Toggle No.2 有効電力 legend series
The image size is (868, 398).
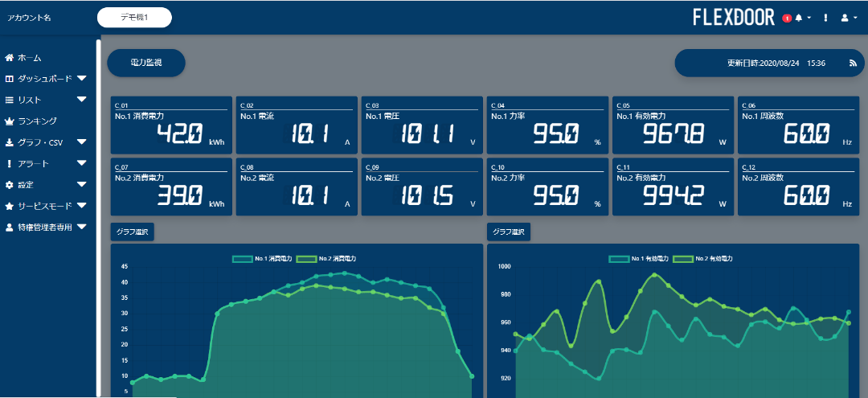coord(703,259)
